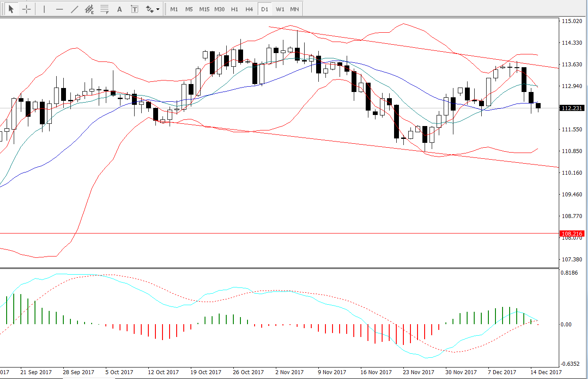The image size is (588, 379).
Task: Select the trendline drawing tool
Action: coord(74,9)
